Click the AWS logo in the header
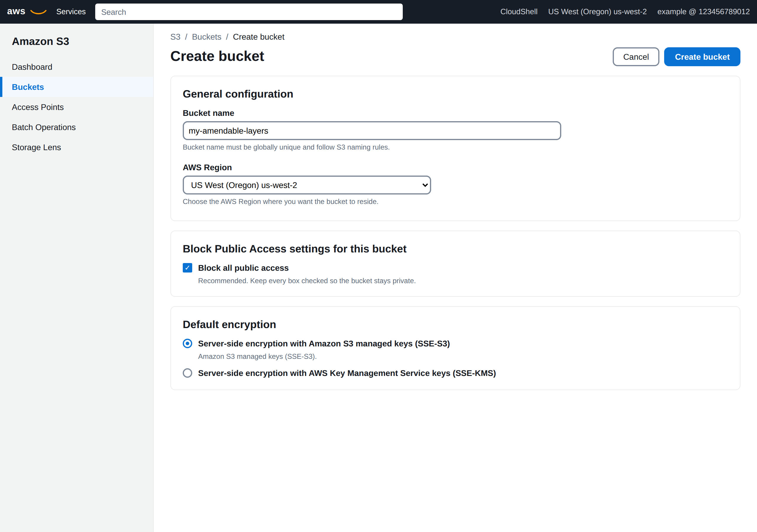 (26, 12)
